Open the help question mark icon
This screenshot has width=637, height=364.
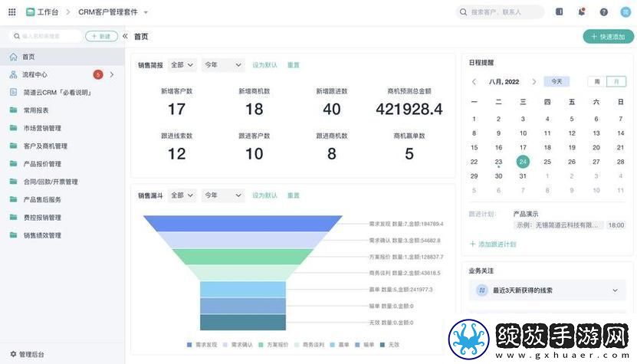(604, 12)
